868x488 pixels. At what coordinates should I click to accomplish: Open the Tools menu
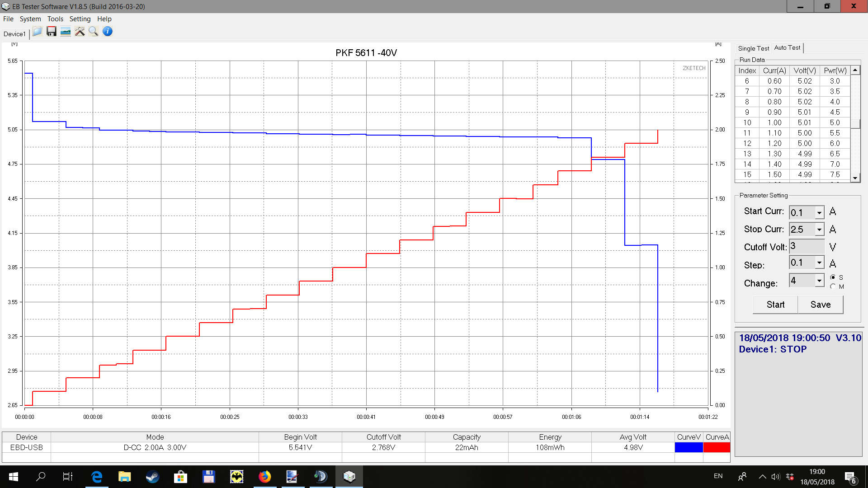(55, 19)
